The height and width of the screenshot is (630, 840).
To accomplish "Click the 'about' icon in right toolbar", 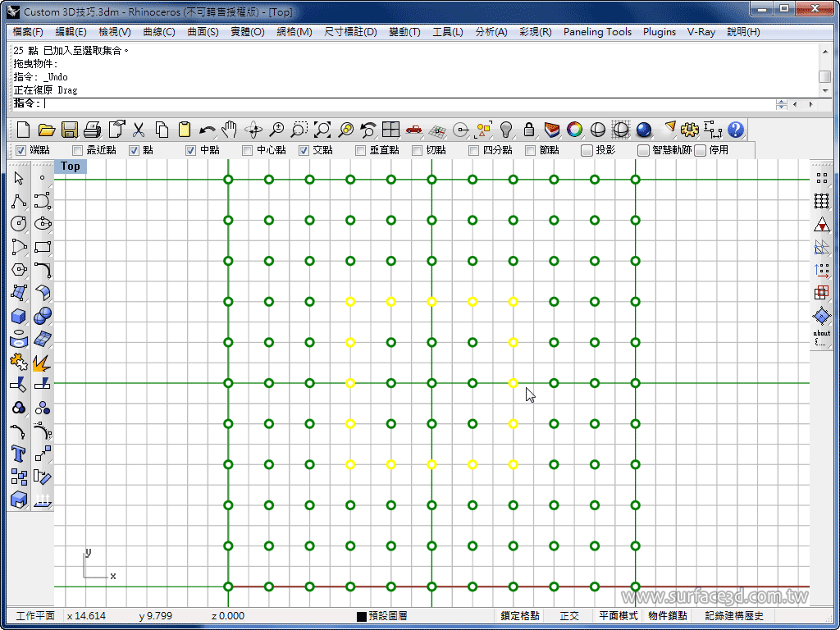I will pyautogui.click(x=821, y=339).
